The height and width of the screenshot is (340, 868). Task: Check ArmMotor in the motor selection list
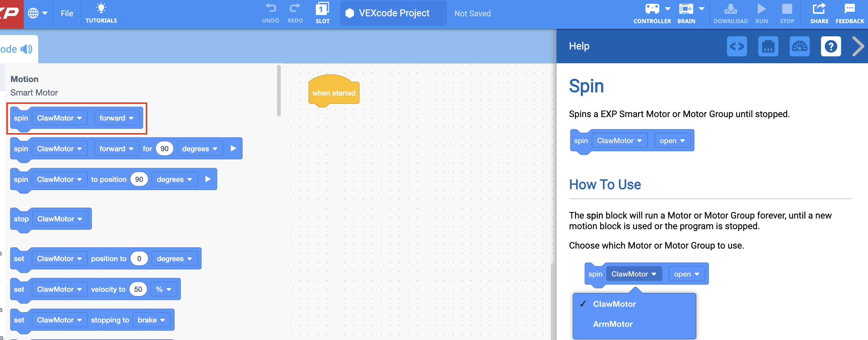(612, 324)
